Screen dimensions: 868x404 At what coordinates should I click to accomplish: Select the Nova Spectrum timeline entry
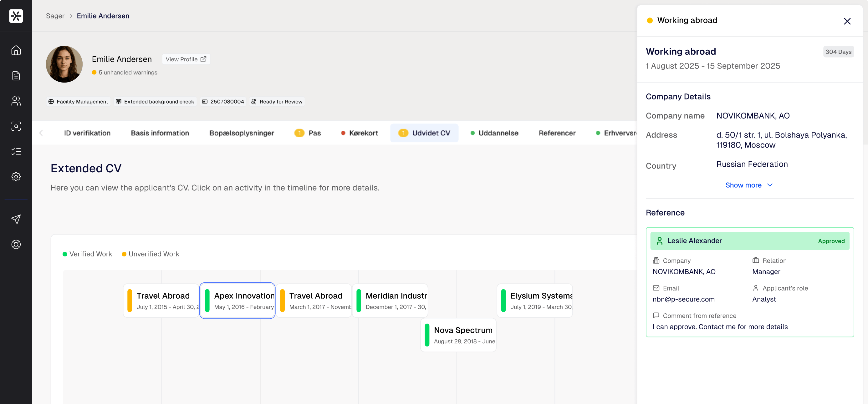[x=458, y=335]
